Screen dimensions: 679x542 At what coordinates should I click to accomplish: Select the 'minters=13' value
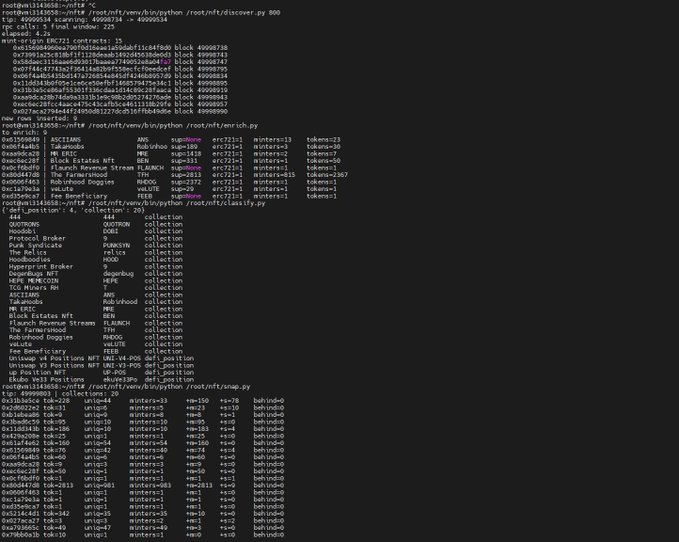click(272, 139)
